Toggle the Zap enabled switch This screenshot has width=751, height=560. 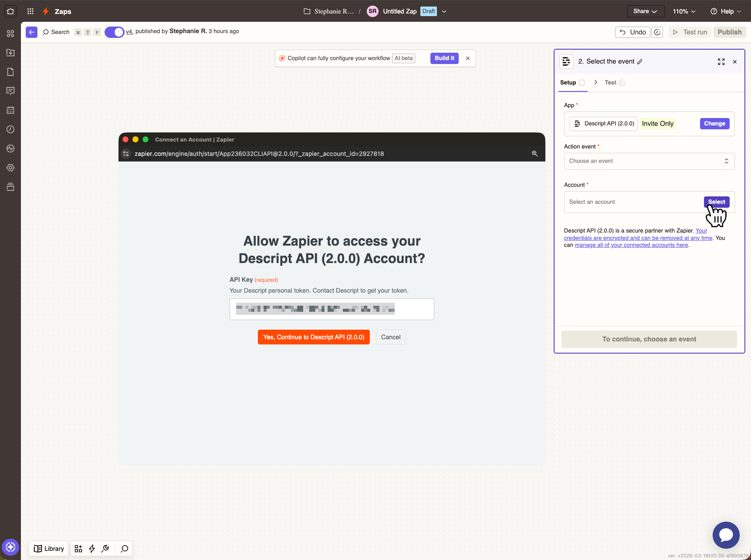coord(114,32)
